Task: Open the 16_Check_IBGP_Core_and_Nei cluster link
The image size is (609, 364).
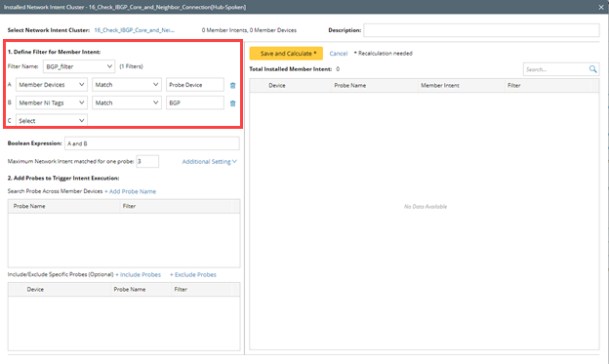Action: pyautogui.click(x=135, y=30)
